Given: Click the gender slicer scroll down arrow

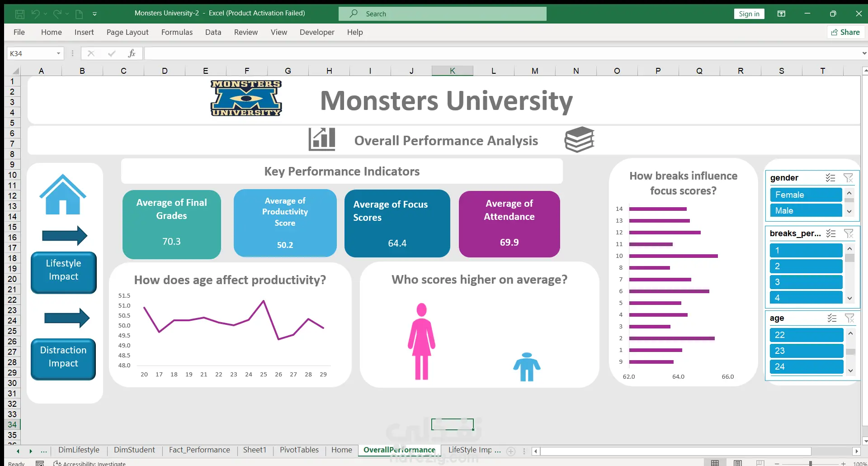Looking at the screenshot, I should (x=849, y=211).
